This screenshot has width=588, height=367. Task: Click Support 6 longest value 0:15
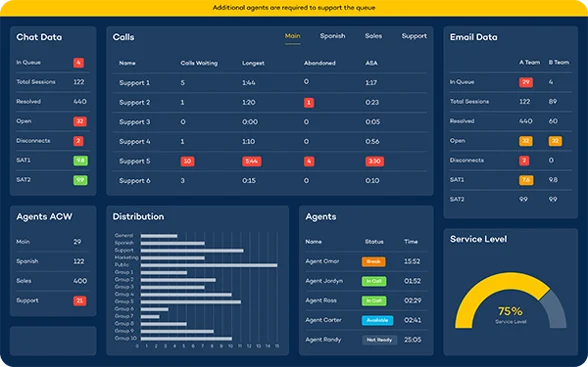coord(249,181)
